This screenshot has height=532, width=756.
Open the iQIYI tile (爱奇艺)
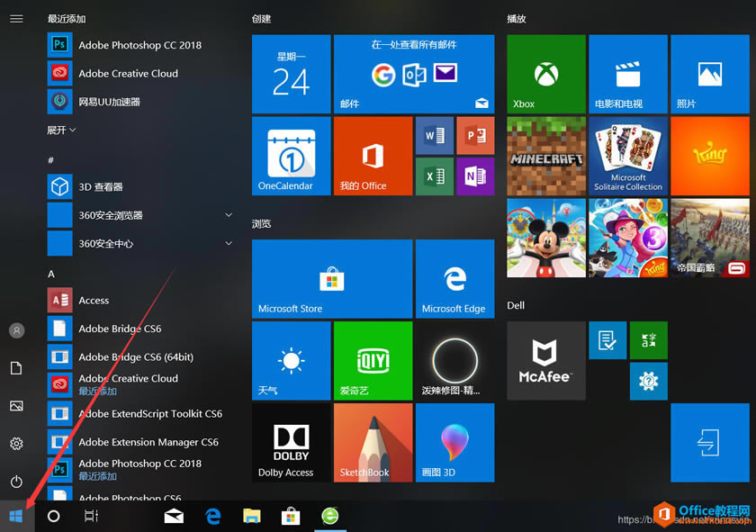373,361
